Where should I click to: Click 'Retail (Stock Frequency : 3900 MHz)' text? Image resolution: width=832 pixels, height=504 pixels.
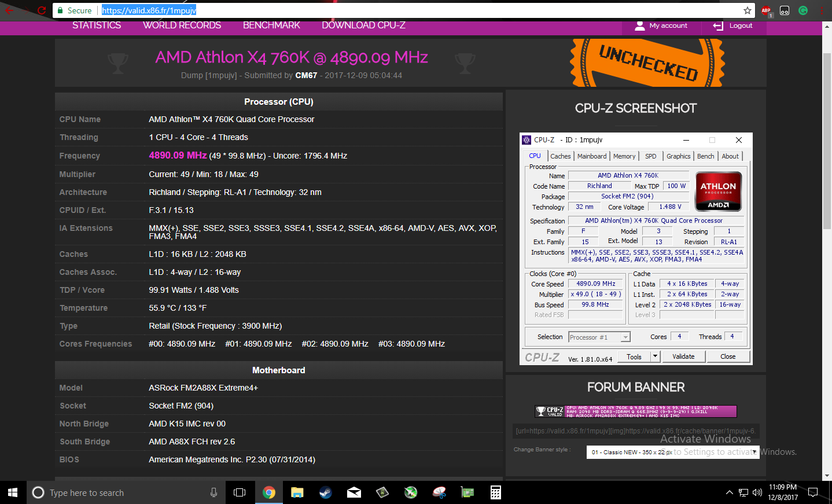215,326
